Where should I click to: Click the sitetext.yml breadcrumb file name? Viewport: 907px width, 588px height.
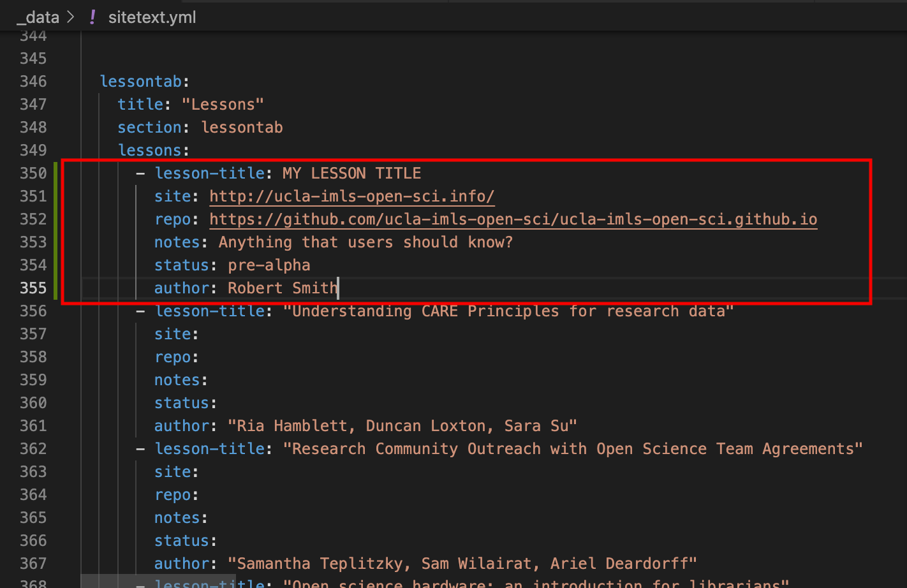[152, 17]
